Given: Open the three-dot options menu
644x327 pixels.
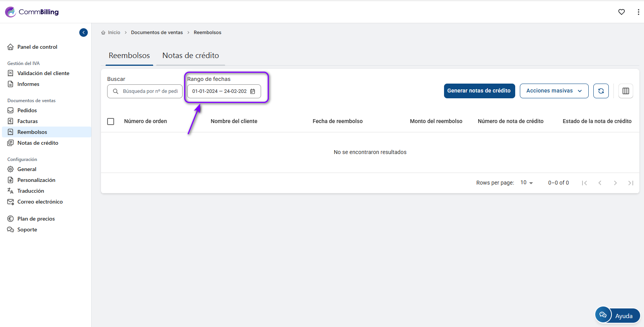Looking at the screenshot, I should [x=638, y=12].
